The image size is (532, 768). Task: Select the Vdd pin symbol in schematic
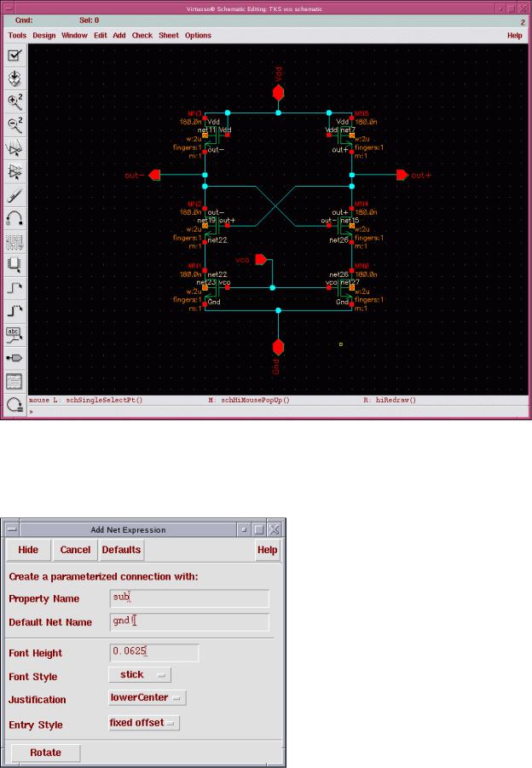[278, 93]
